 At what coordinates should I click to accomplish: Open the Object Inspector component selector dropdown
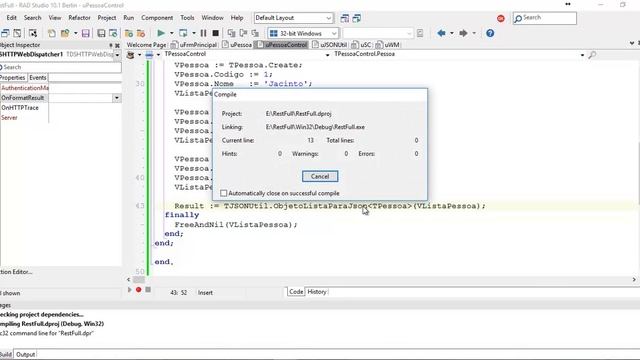click(x=118, y=54)
